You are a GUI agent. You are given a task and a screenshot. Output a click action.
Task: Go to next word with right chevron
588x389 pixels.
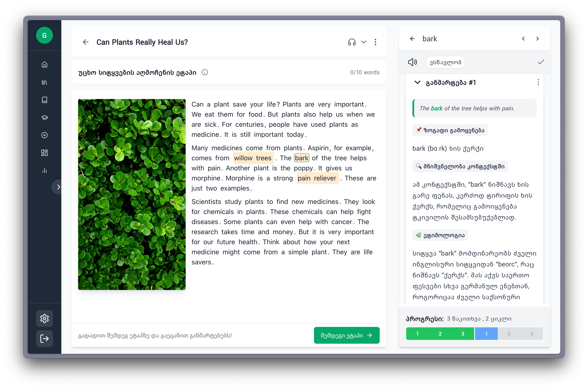tap(537, 39)
